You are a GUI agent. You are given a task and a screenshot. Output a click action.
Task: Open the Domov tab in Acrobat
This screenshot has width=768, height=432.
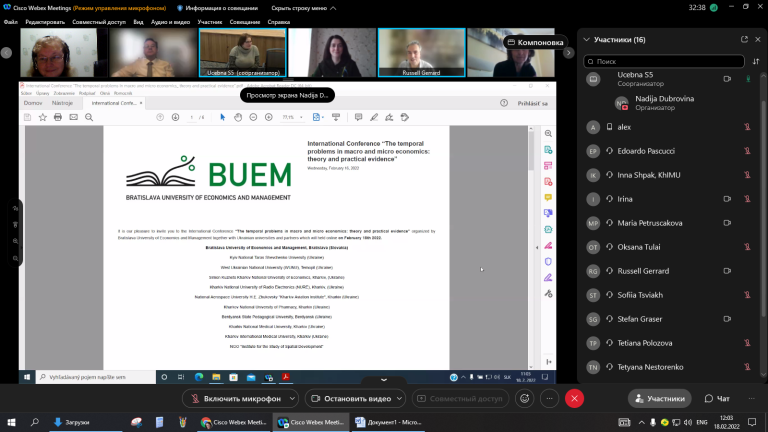(x=33, y=103)
